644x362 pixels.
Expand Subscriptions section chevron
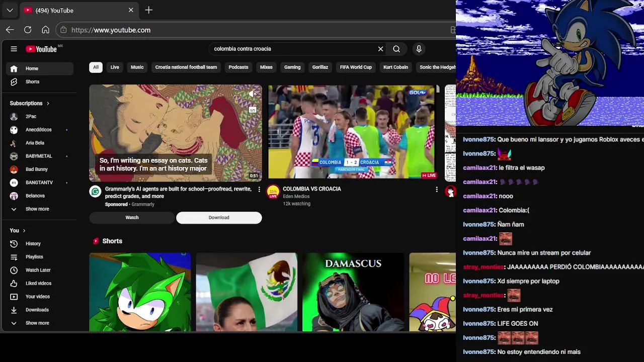pyautogui.click(x=48, y=103)
